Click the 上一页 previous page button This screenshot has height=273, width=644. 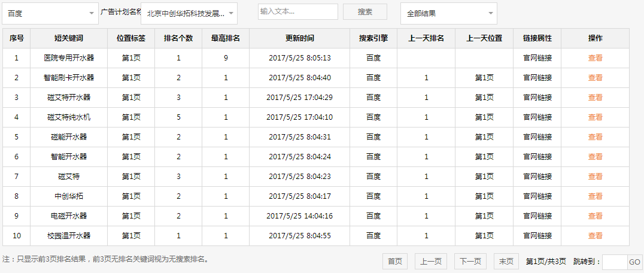(431, 262)
